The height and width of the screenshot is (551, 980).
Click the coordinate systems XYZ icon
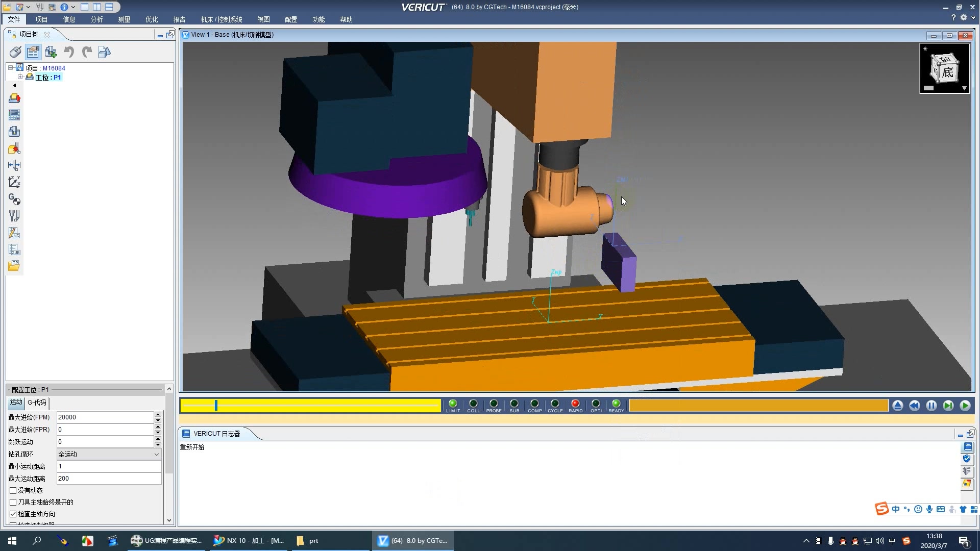[14, 182]
